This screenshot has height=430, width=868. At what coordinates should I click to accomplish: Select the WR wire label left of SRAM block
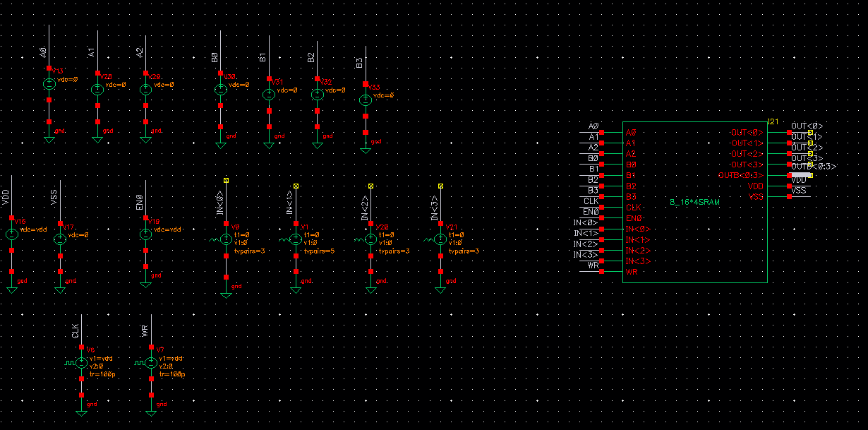(x=593, y=265)
